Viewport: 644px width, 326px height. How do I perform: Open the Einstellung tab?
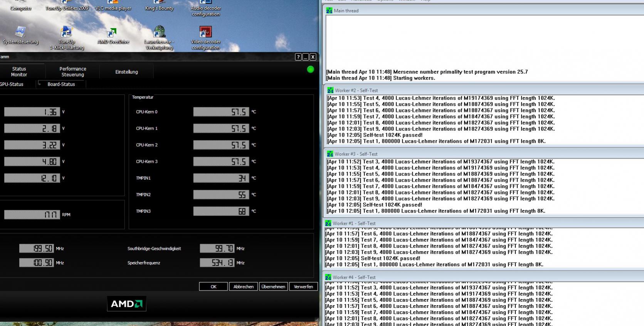tap(126, 72)
